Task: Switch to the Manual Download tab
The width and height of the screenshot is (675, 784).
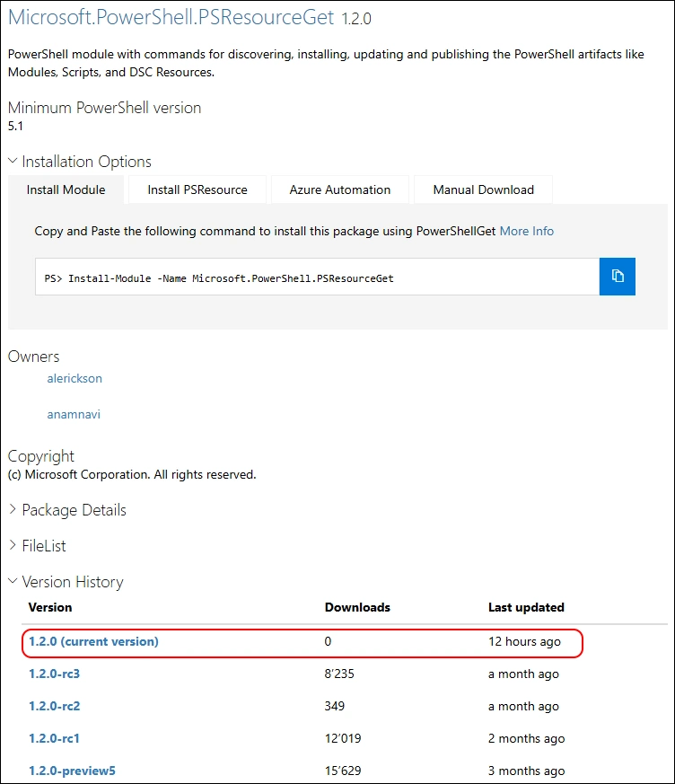Action: coord(483,189)
